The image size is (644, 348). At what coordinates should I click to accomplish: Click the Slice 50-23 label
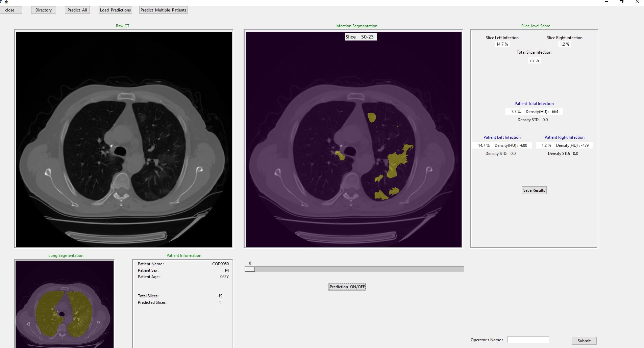pyautogui.click(x=360, y=37)
